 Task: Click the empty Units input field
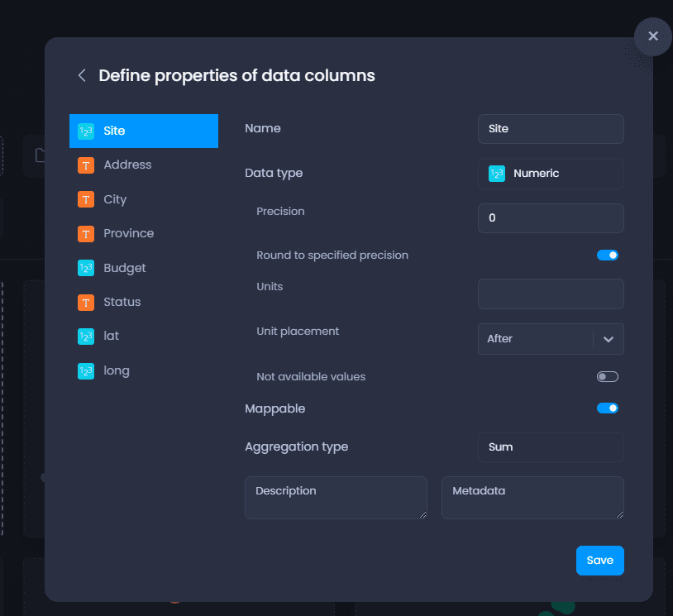(551, 294)
